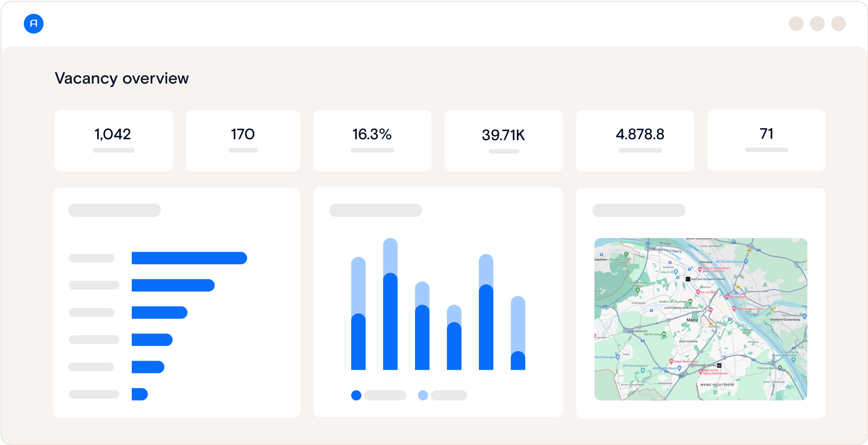The height and width of the screenshot is (445, 868).
Task: Click the first window control dot top right
Action: tap(795, 24)
